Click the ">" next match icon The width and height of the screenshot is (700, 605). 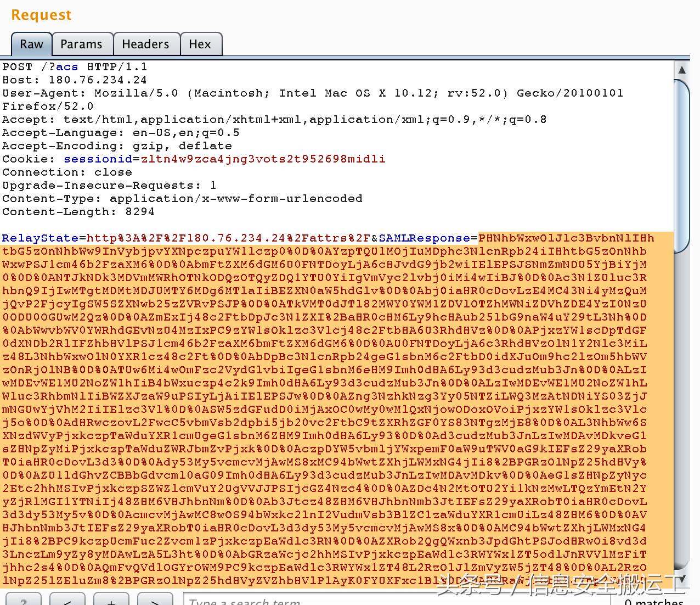[155, 601]
